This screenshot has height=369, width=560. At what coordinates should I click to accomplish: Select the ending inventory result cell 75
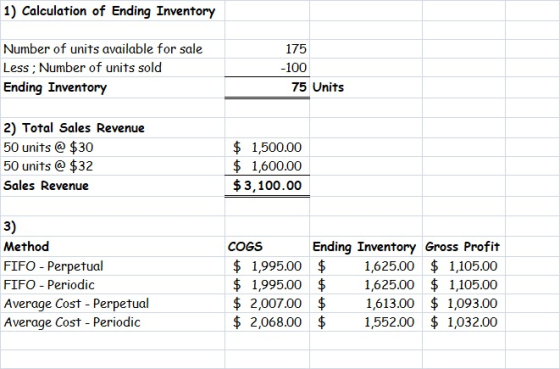(x=267, y=87)
